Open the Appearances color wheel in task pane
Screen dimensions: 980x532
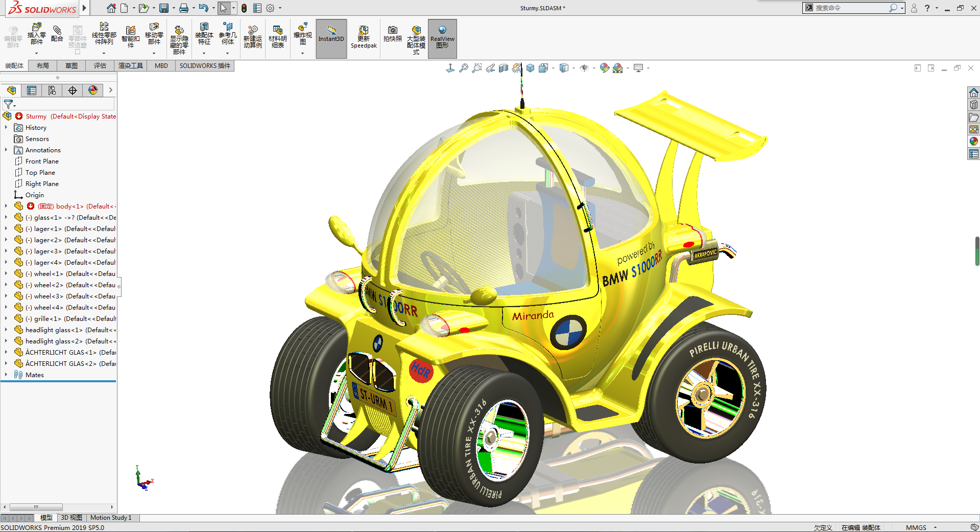pos(973,141)
